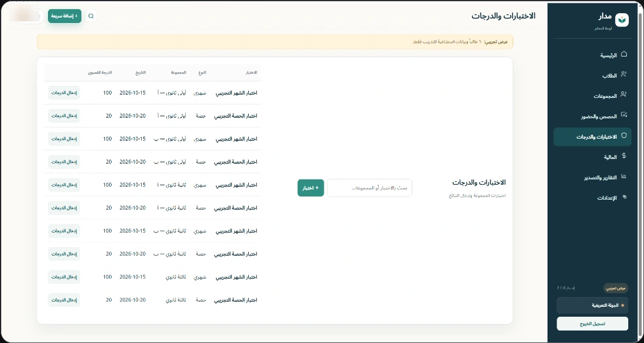Click إدخال الدرجات for session exam ثالثة ثانوي

pyautogui.click(x=64, y=300)
